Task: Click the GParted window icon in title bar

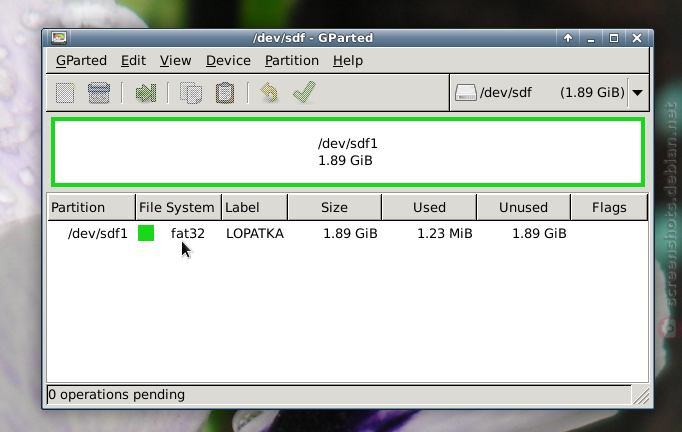Action: 59,38
